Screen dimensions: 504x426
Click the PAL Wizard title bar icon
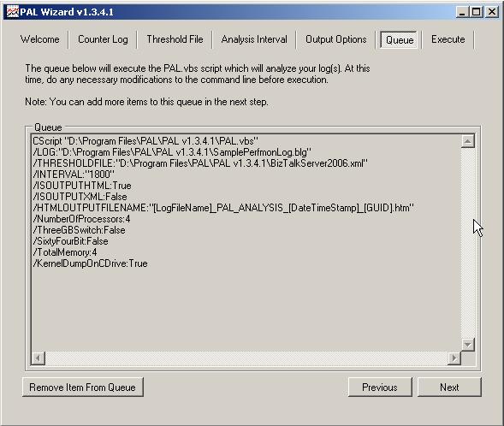click(13, 12)
